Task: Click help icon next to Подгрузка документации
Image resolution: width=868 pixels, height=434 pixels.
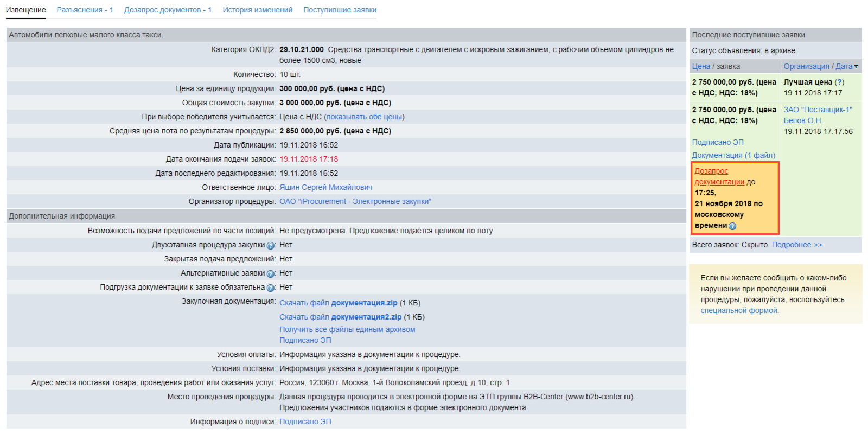Action: [271, 288]
